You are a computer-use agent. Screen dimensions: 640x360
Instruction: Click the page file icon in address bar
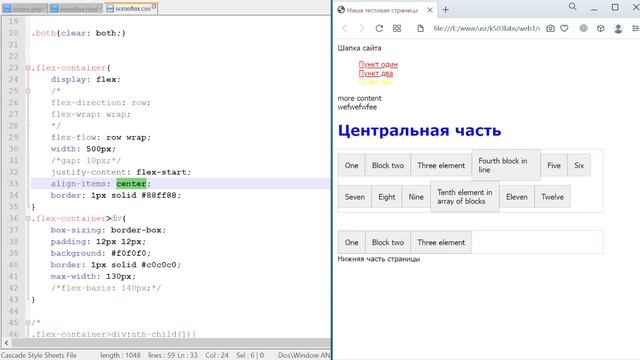[420, 28]
